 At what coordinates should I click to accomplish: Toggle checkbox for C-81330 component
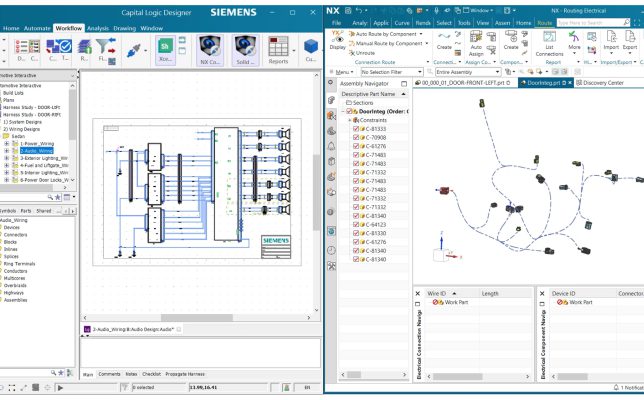pyautogui.click(x=356, y=233)
